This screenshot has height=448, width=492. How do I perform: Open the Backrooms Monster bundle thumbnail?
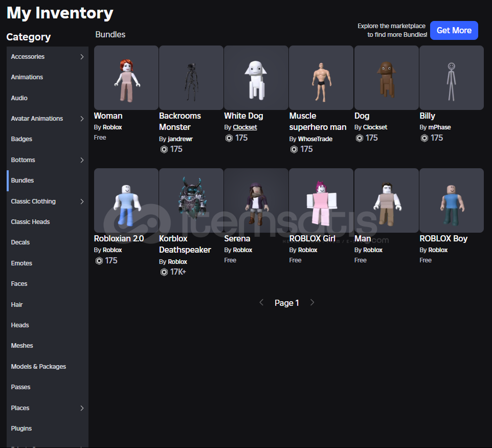191,78
